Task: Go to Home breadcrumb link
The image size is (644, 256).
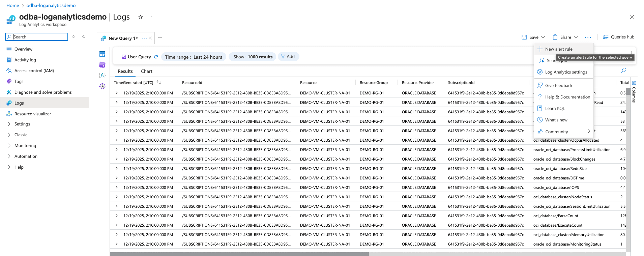Action: click(x=13, y=5)
